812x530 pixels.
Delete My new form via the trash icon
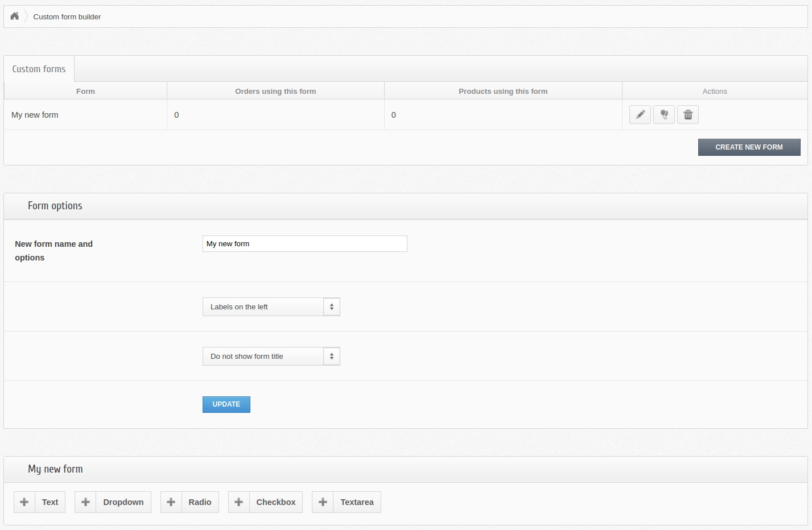pos(687,114)
